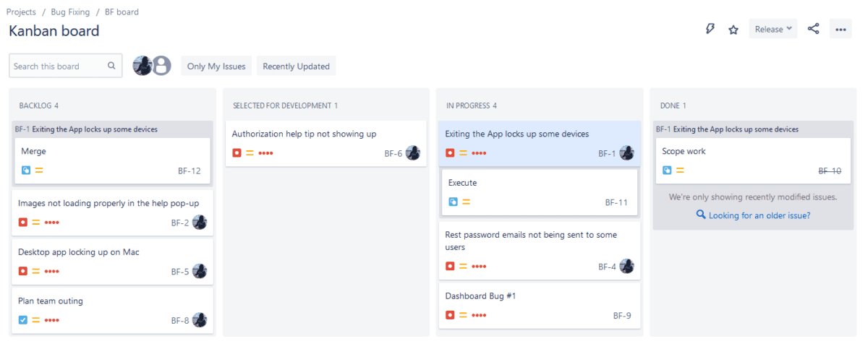868x362 pixels.
Task: Click Looking for an older issue link
Action: [x=759, y=215]
